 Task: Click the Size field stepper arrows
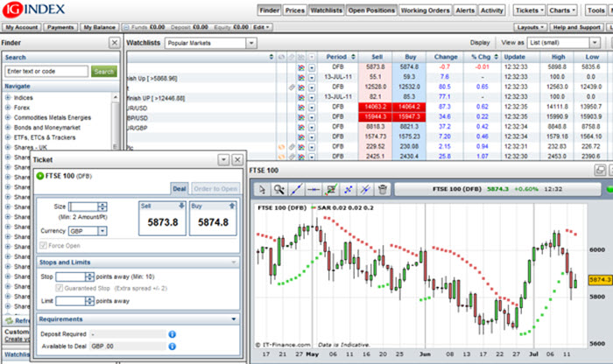click(x=102, y=206)
